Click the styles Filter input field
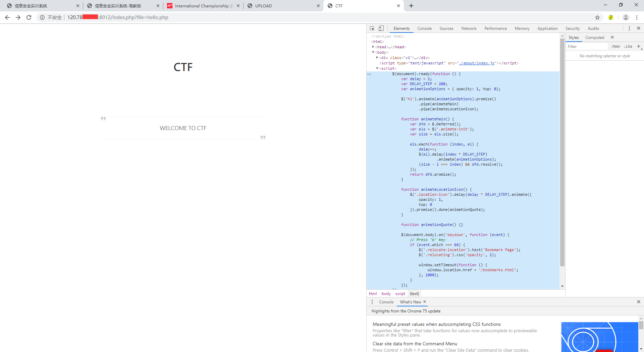This screenshot has width=644, height=352. point(587,46)
